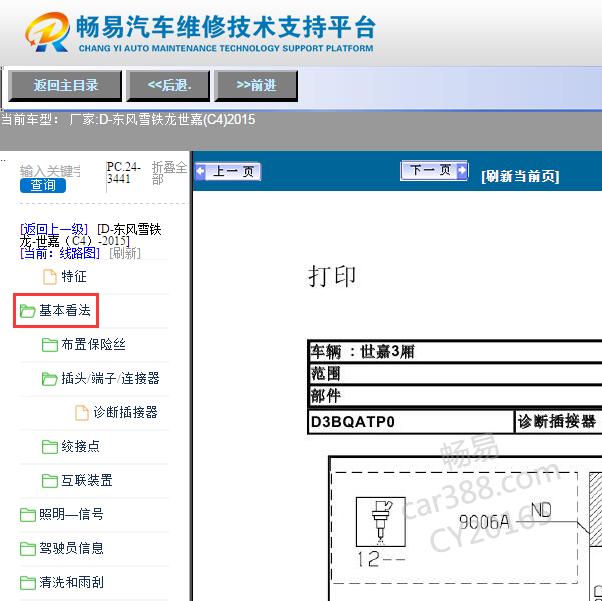The width and height of the screenshot is (602, 601).
Task: Click the gray 刷新 link in sidebar
Action: (x=125, y=253)
